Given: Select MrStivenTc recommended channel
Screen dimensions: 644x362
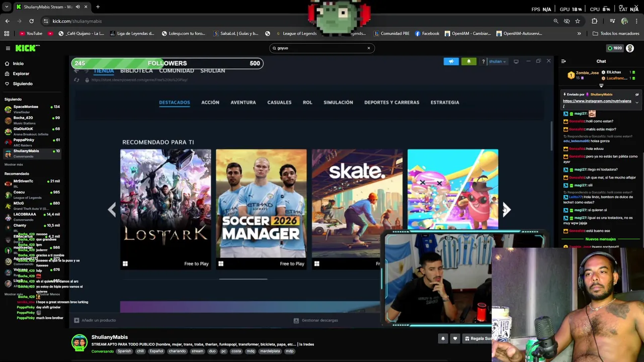Looking at the screenshot, I should pyautogui.click(x=31, y=183).
